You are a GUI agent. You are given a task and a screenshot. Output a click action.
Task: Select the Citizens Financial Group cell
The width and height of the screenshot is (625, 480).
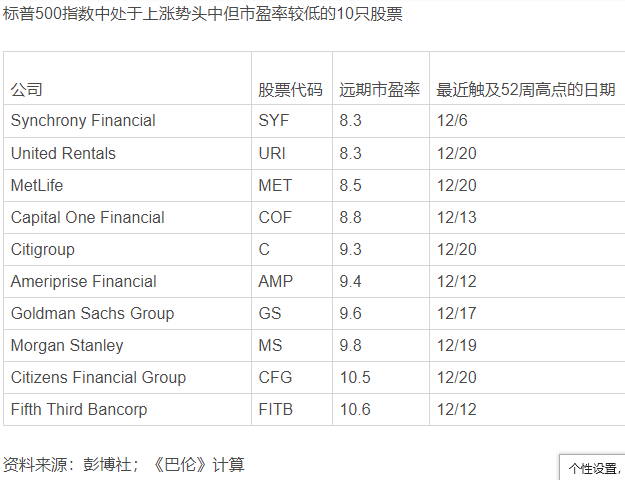pyautogui.click(x=98, y=377)
